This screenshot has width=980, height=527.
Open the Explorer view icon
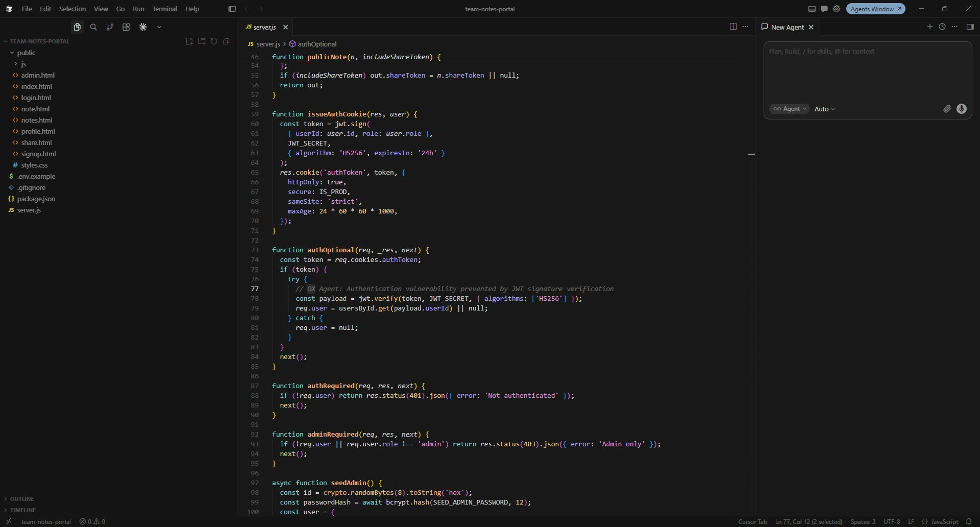[x=77, y=27]
